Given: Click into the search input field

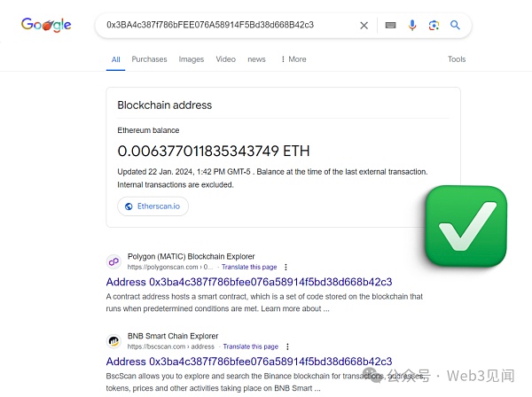Looking at the screenshot, I should [x=222, y=26].
